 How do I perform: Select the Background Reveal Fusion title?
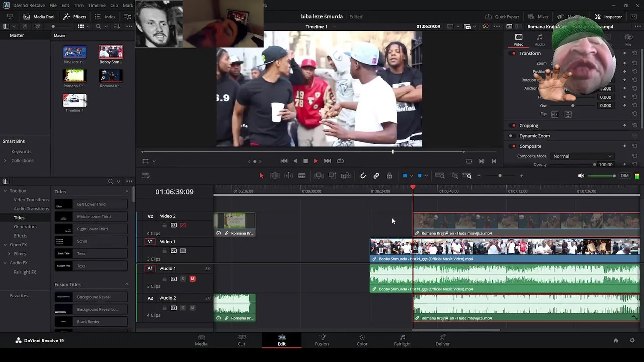pos(91,297)
